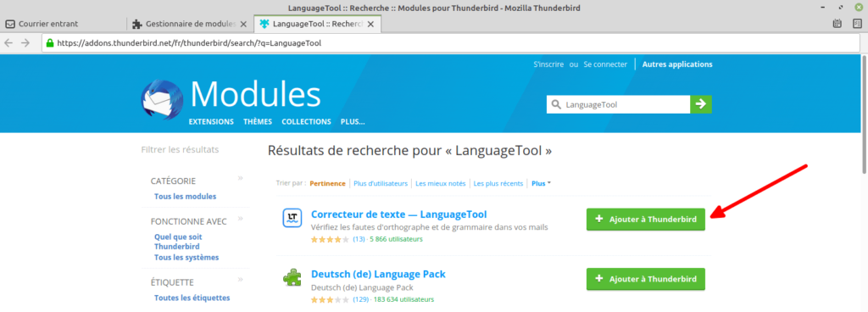Click the green padlock security icon
Image resolution: width=868 pixels, height=312 pixels.
[x=50, y=42]
